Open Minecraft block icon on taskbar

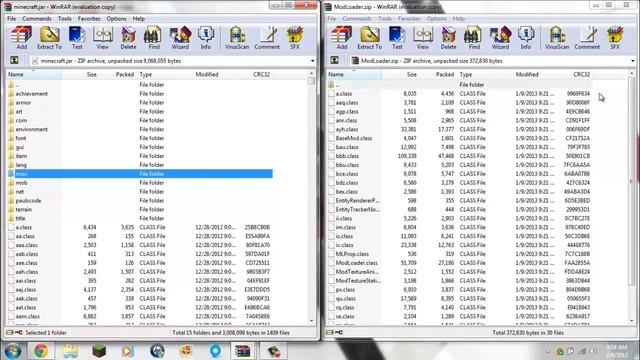tap(99, 351)
